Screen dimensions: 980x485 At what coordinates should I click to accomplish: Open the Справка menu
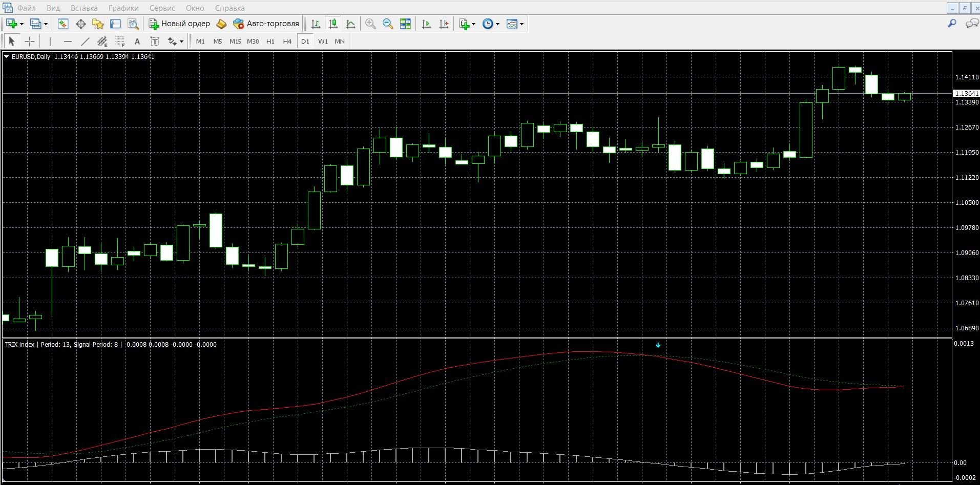click(x=230, y=8)
